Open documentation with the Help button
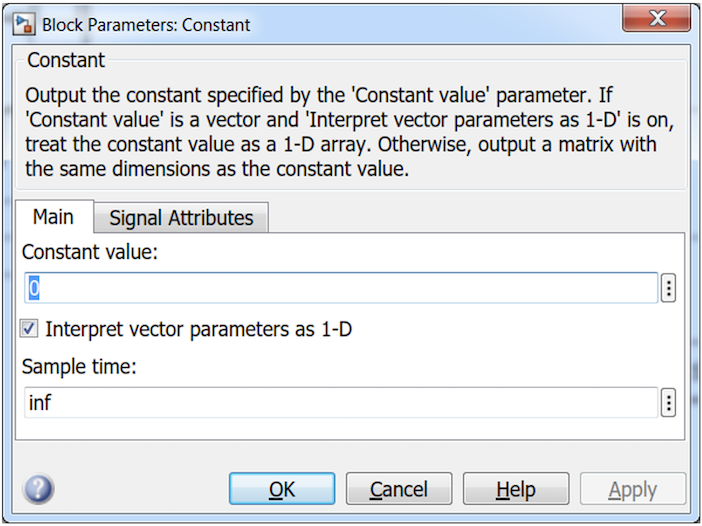 [516, 489]
